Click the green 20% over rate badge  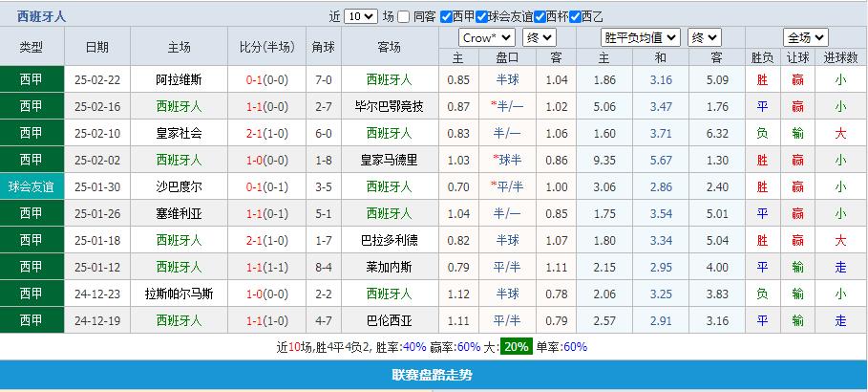[x=517, y=347]
